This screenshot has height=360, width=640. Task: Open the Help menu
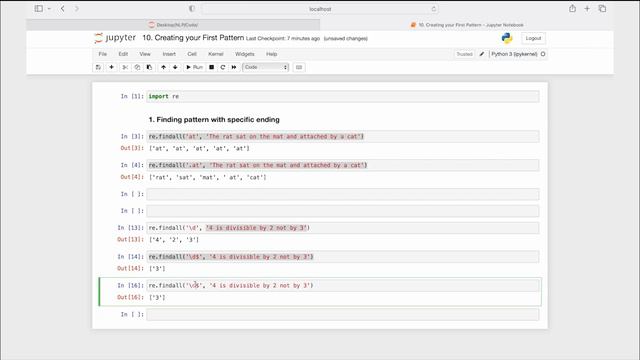point(271,54)
